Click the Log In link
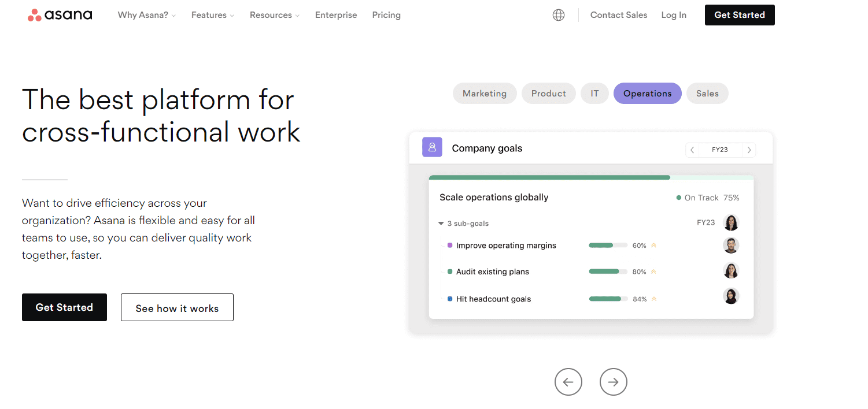The image size is (868, 409). pos(674,15)
